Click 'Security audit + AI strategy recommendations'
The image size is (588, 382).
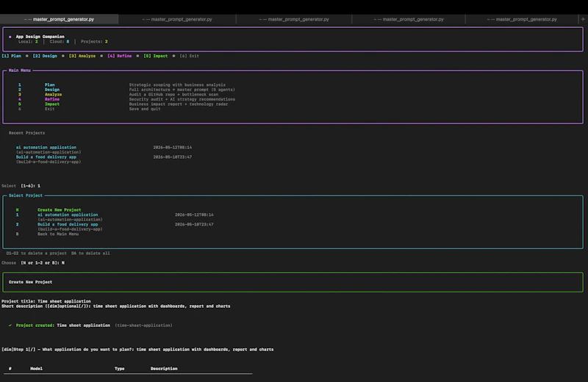[182, 99]
